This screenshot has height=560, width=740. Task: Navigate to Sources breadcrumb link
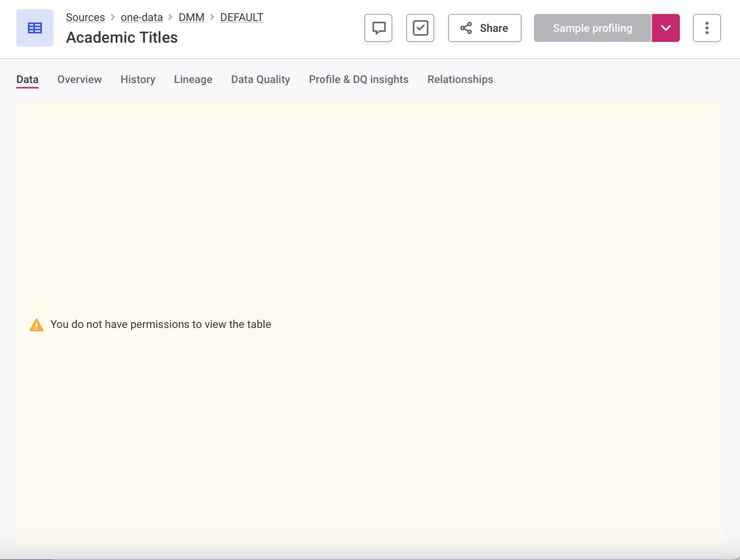coord(85,17)
